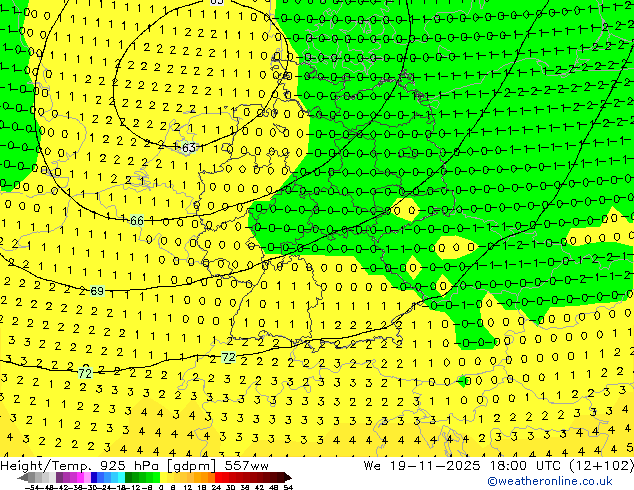634x490 pixels.
Task: Click the (12+102) forecast offset text
Action: [602, 466]
